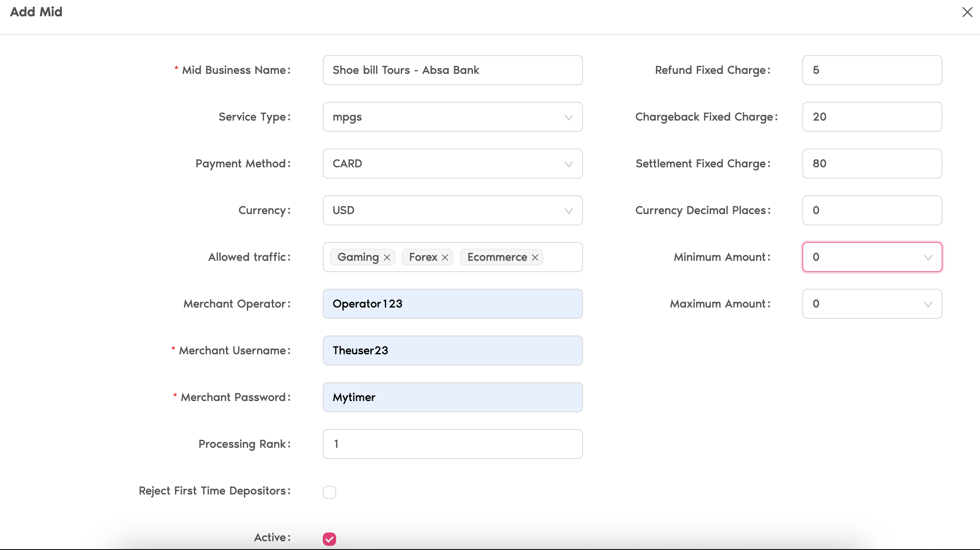This screenshot has width=980, height=550.
Task: Remove the Forex traffic tag
Action: click(445, 257)
